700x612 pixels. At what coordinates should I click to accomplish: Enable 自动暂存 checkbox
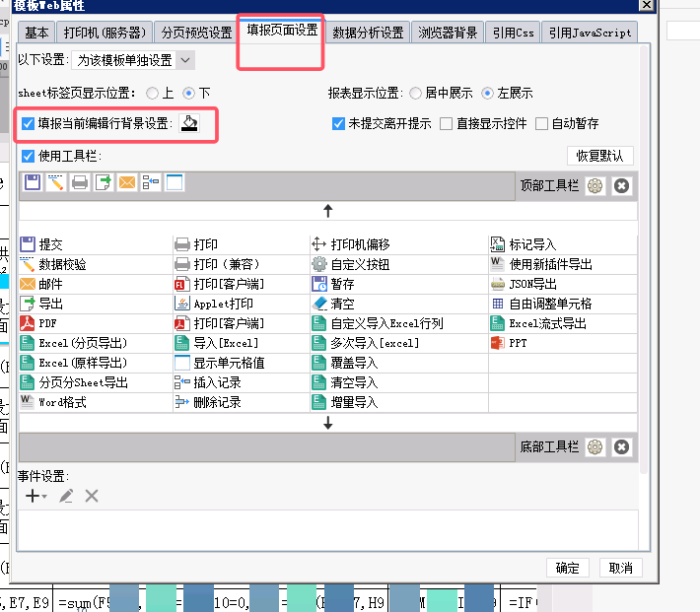click(x=541, y=123)
